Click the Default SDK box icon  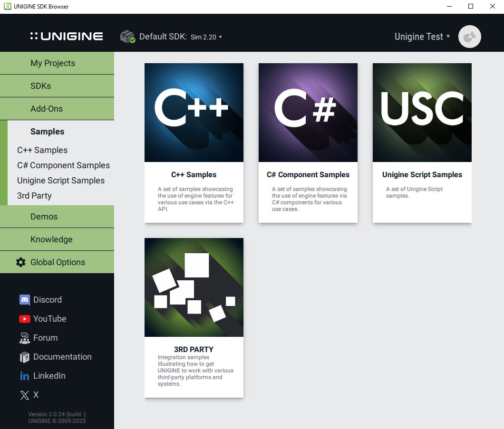(x=127, y=37)
